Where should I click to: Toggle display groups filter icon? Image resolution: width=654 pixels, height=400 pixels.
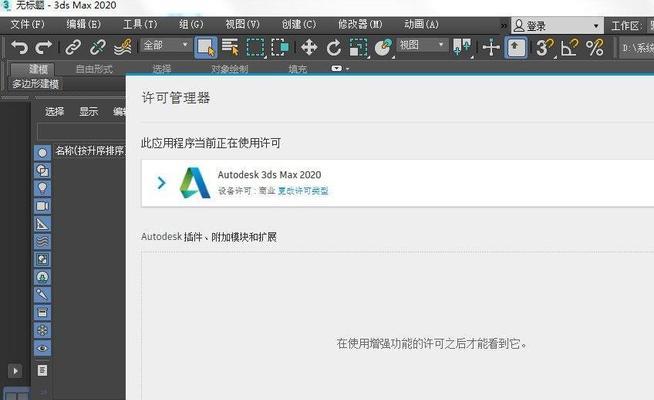(x=42, y=259)
